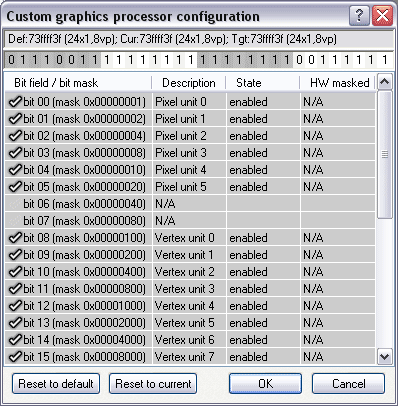This screenshot has height=406, width=398.
Task: Click the Description column header
Action: (189, 83)
